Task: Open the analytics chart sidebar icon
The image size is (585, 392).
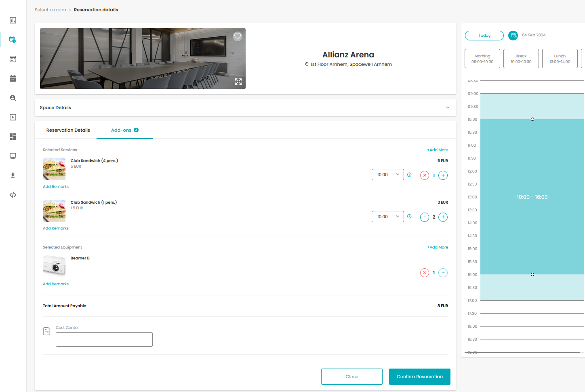Action: pos(13,20)
